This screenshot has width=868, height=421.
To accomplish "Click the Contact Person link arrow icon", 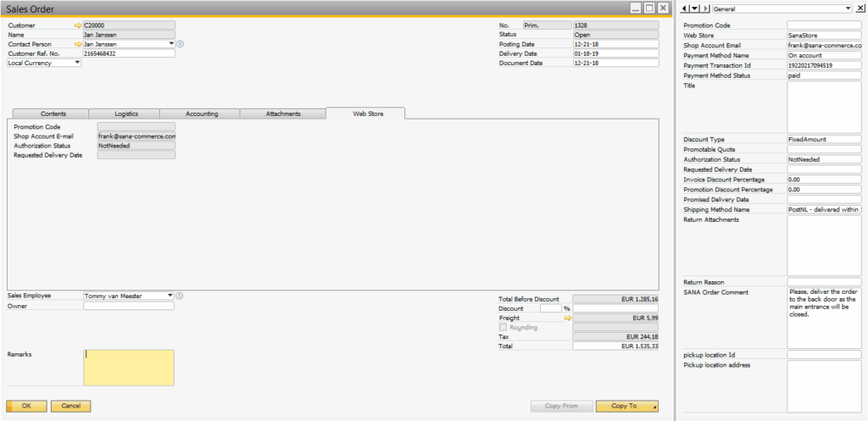I will 78,43.
